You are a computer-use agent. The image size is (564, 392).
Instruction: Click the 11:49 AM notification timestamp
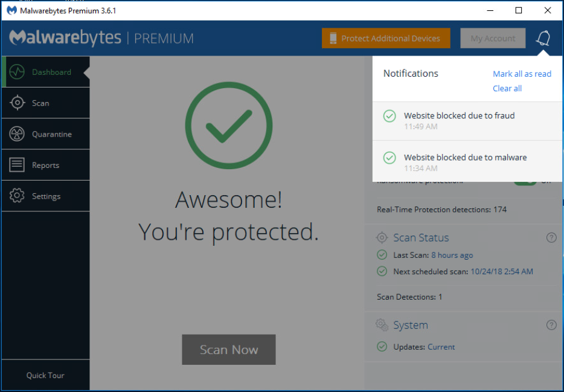(420, 127)
